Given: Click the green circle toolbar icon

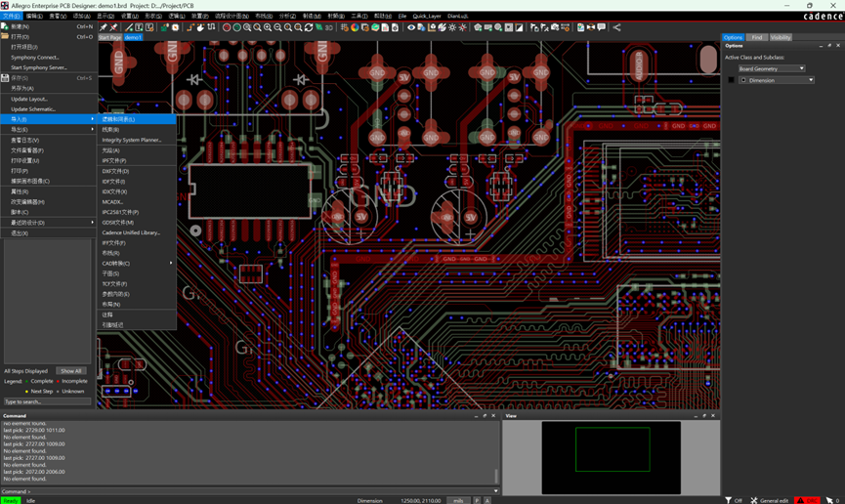Looking at the screenshot, I should pos(237,27).
